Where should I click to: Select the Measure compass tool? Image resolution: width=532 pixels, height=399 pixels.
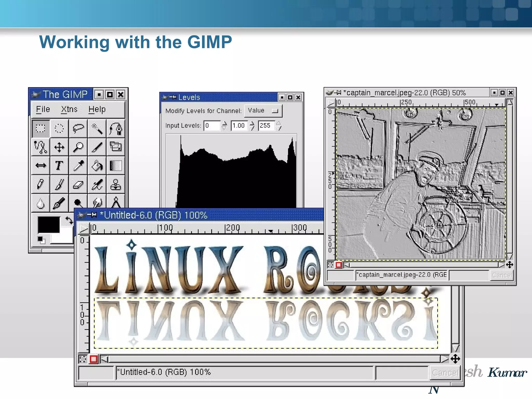coord(115,202)
